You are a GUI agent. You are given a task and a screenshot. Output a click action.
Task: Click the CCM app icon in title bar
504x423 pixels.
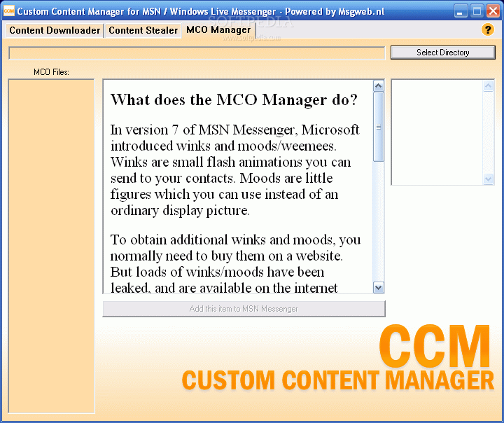point(8,11)
